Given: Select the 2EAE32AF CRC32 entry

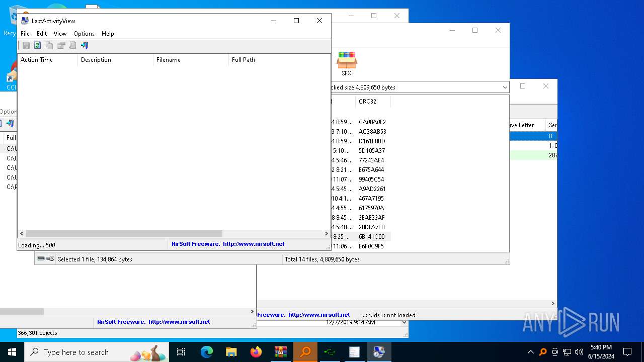Looking at the screenshot, I should click(372, 218).
